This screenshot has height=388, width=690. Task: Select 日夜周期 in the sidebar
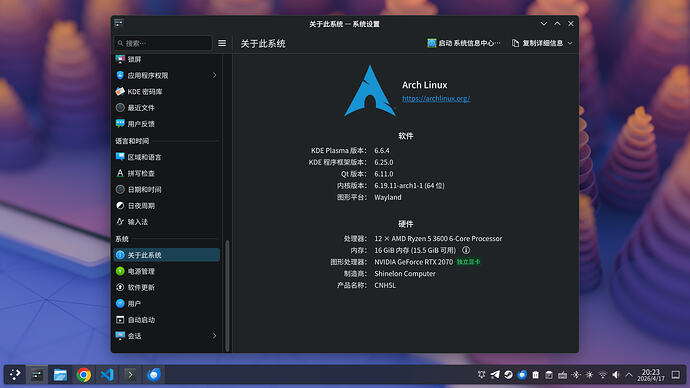pos(166,206)
